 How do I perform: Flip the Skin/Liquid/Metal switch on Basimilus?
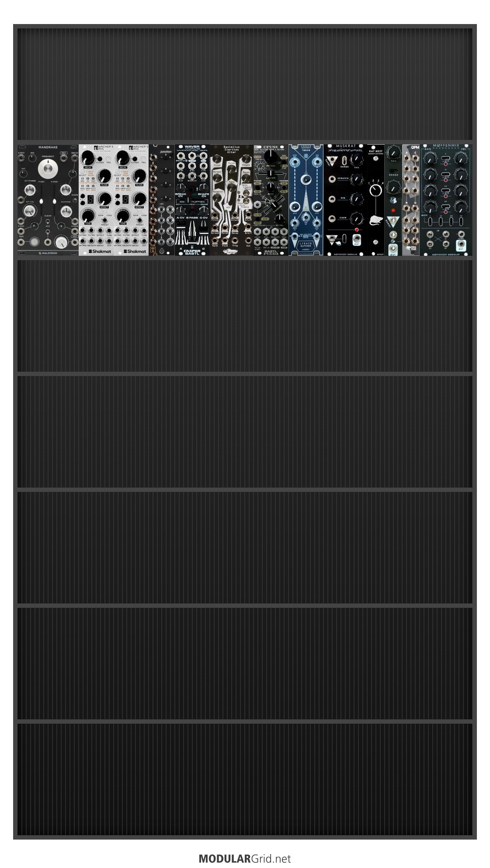point(246,193)
